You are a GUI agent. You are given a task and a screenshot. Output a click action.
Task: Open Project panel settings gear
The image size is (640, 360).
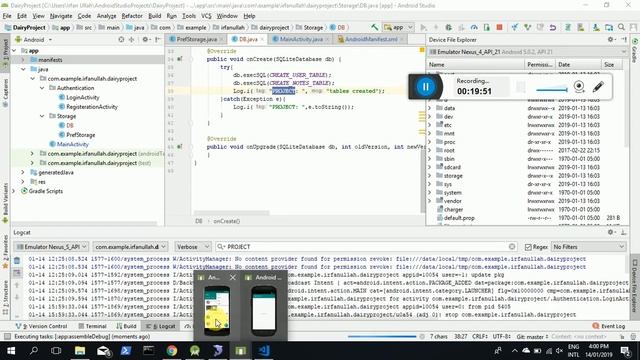click(x=145, y=40)
